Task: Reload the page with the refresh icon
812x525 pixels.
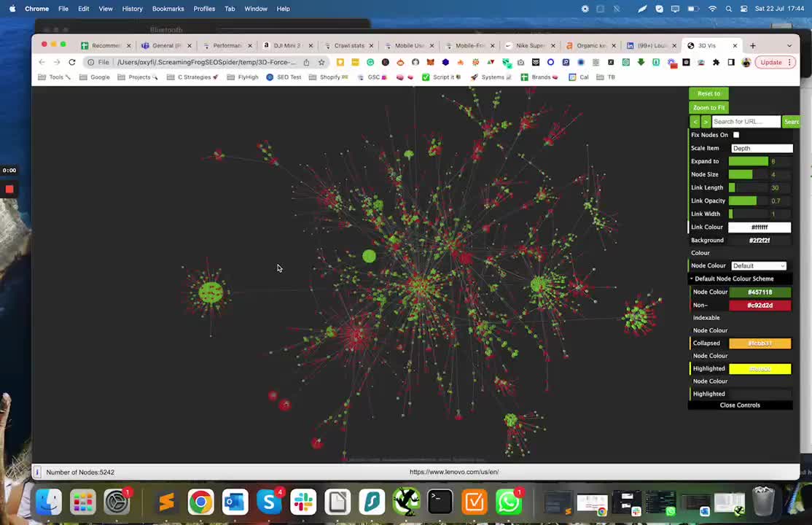Action: click(x=71, y=63)
